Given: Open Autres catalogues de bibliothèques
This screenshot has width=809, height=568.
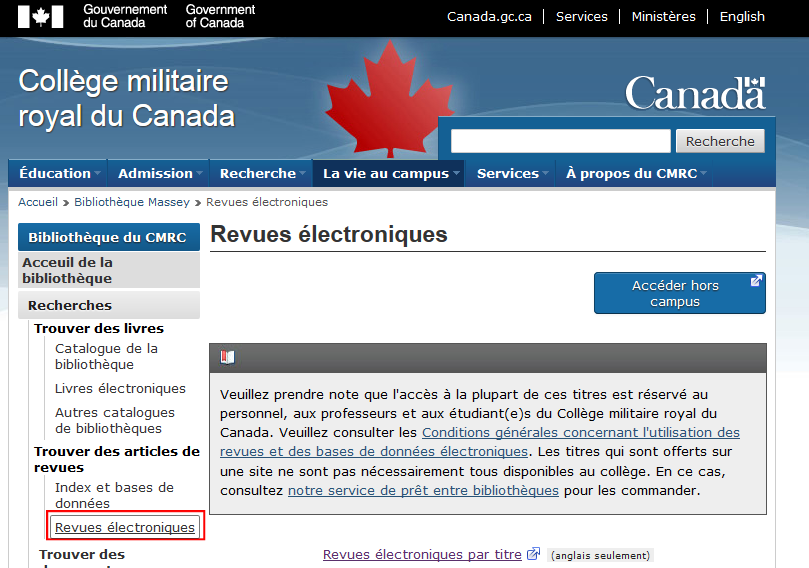Looking at the screenshot, I should pyautogui.click(x=115, y=420).
